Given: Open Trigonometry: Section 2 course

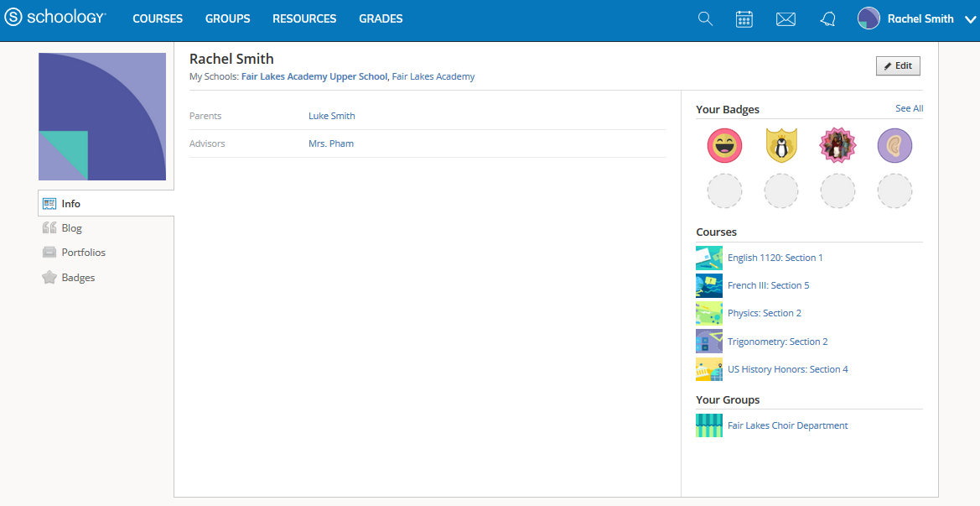Looking at the screenshot, I should click(777, 342).
